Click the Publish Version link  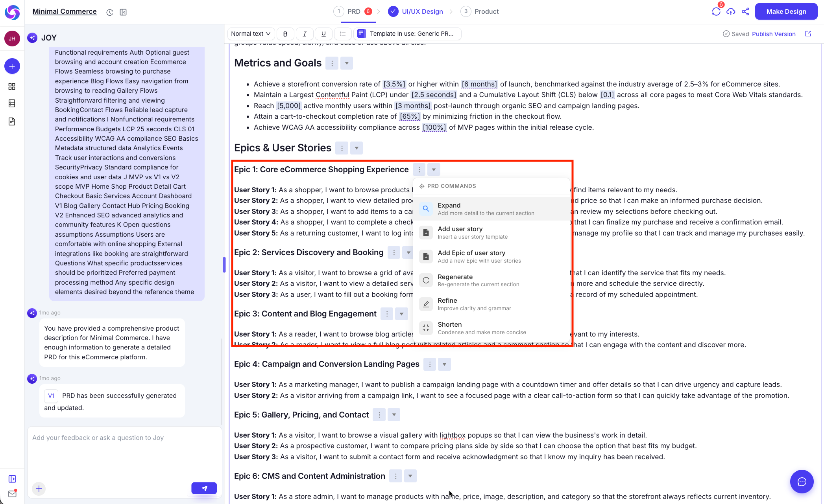tap(774, 34)
